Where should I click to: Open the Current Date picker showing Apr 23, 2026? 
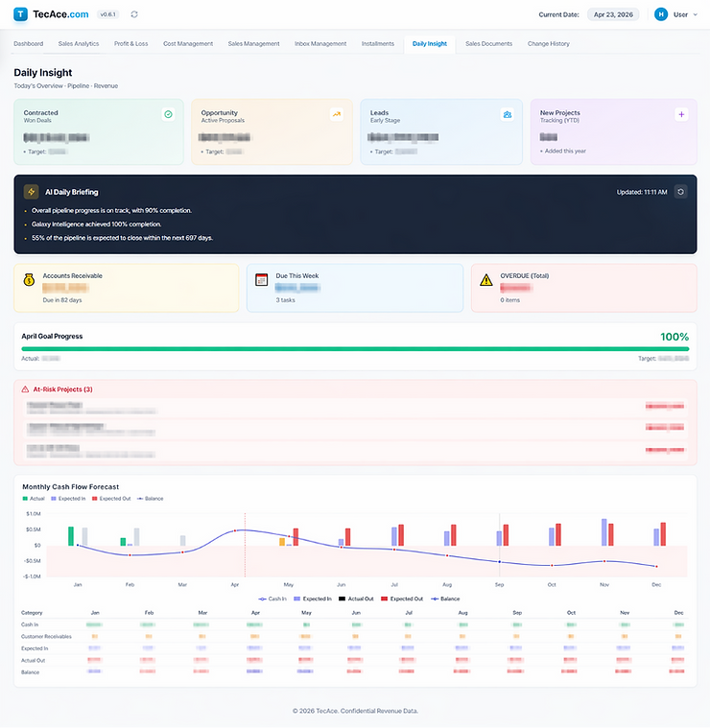click(x=613, y=14)
